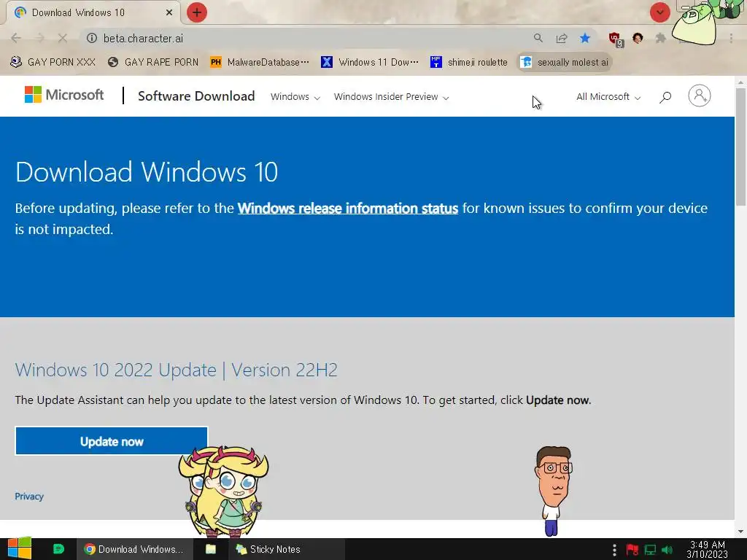The height and width of the screenshot is (560, 747).
Task: Open the Extensions puzzle piece menu
Action: coord(660,38)
